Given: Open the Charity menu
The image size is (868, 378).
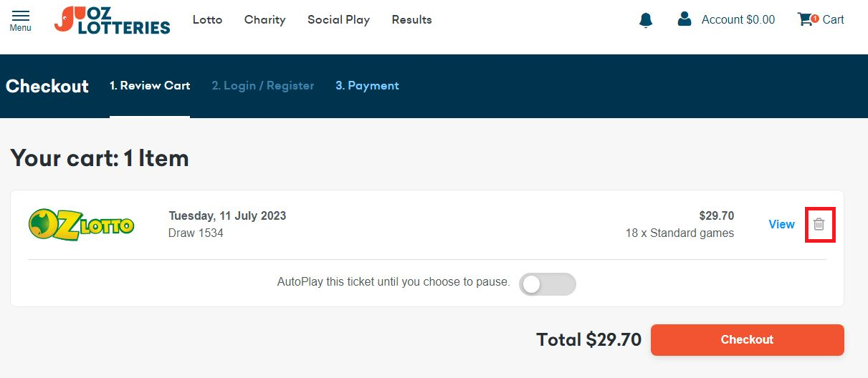Looking at the screenshot, I should point(265,20).
